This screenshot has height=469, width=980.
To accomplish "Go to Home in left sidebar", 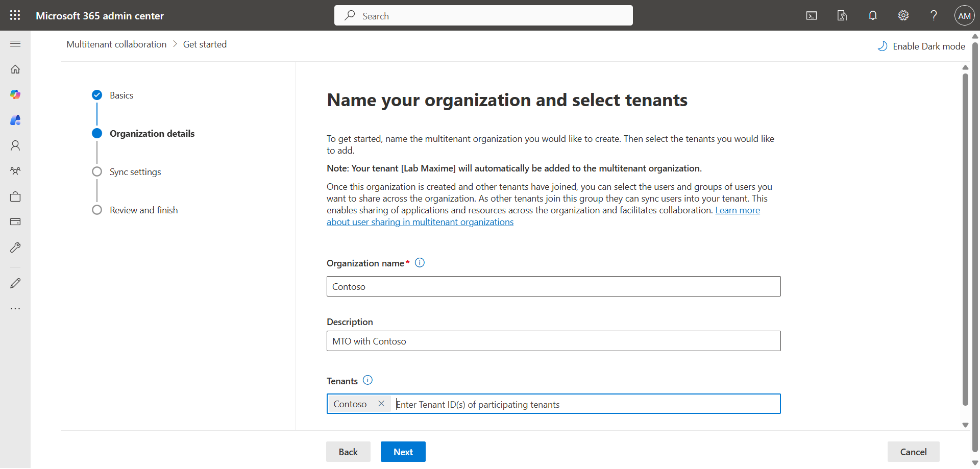I will (x=15, y=69).
